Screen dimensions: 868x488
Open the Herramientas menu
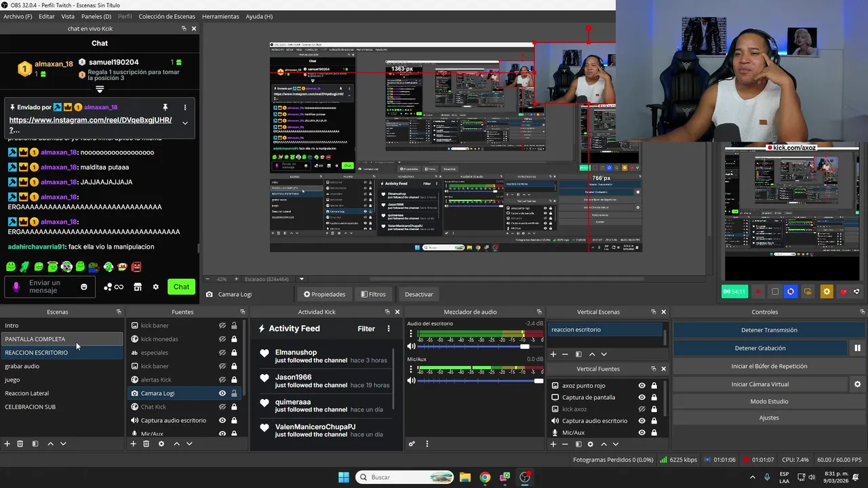220,16
